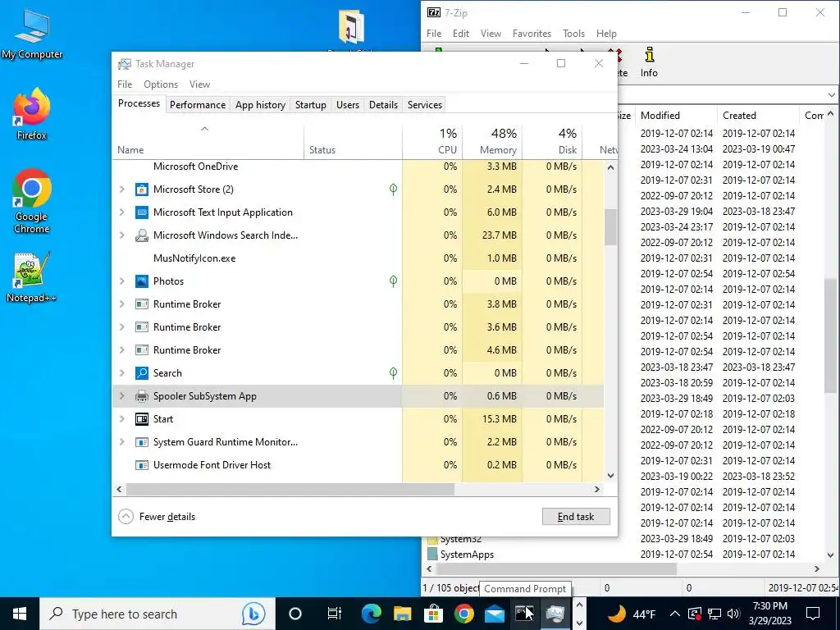Click the Task Manager horizontal scrollbar thumb
This screenshot has height=630, width=840.
(x=290, y=489)
